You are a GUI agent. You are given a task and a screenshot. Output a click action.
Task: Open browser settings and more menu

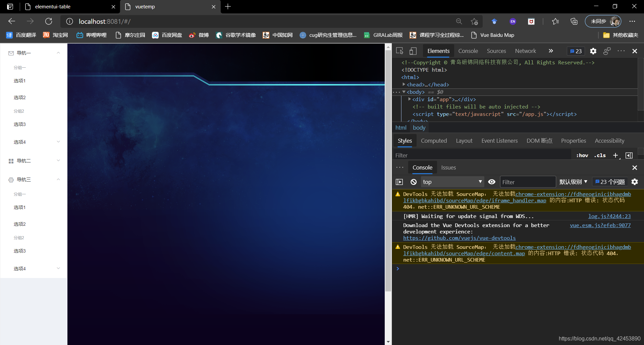[632, 21]
